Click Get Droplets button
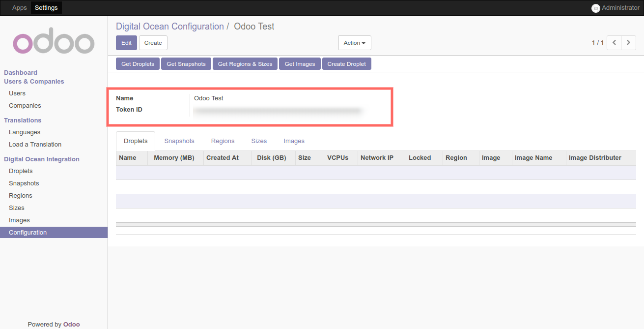The image size is (644, 329). pyautogui.click(x=138, y=64)
